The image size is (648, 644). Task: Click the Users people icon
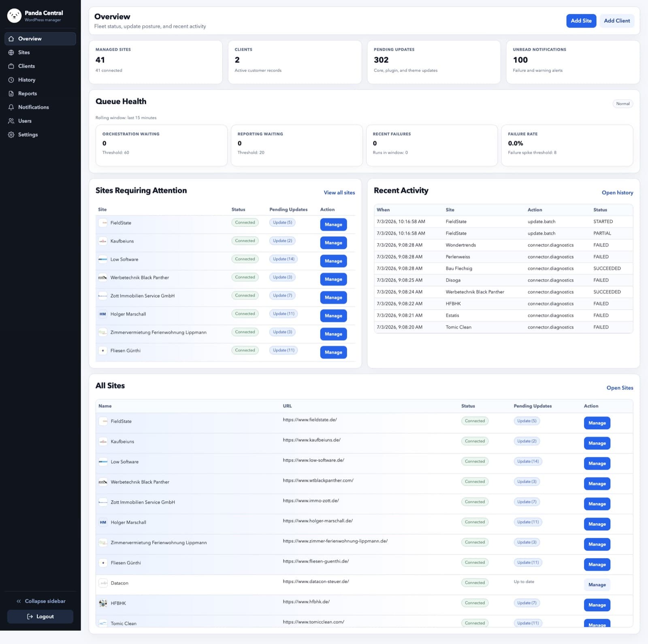pos(11,121)
